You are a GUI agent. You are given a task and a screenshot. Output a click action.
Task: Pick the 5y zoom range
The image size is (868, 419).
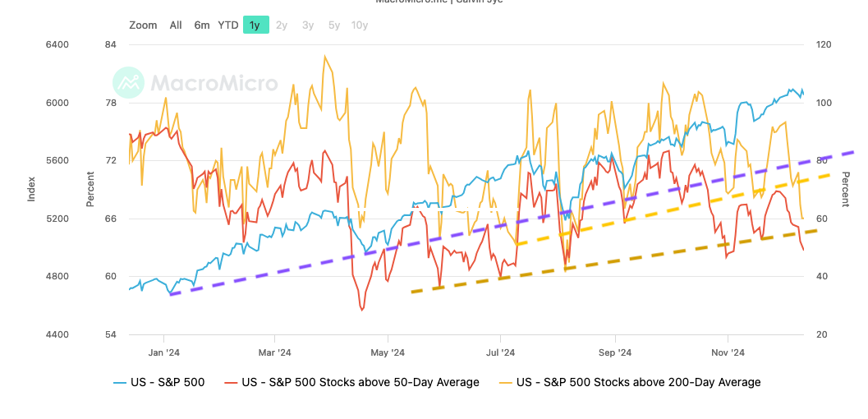pos(334,25)
